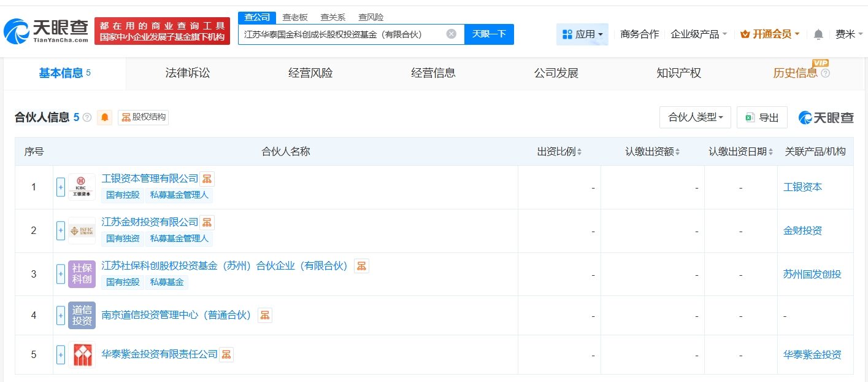Expand row 1 partner details

click(61, 187)
